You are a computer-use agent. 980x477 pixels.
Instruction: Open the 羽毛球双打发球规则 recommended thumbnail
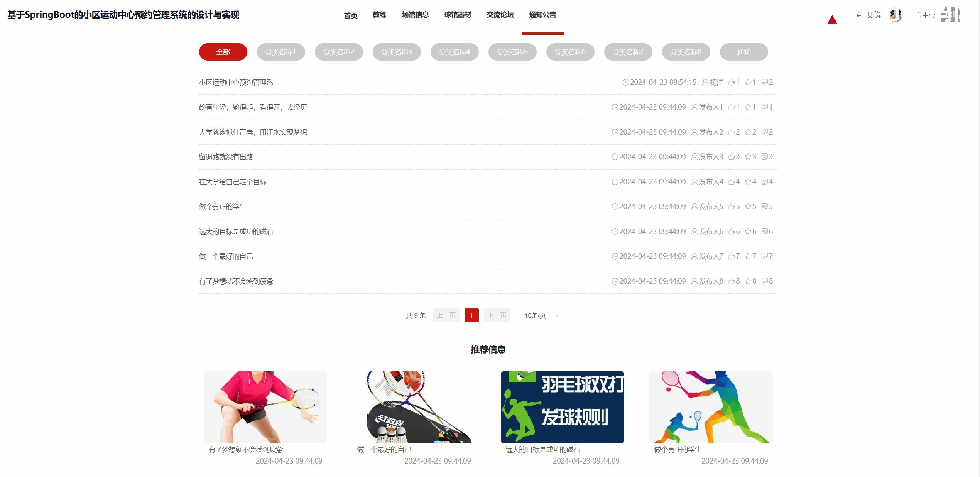pyautogui.click(x=562, y=407)
